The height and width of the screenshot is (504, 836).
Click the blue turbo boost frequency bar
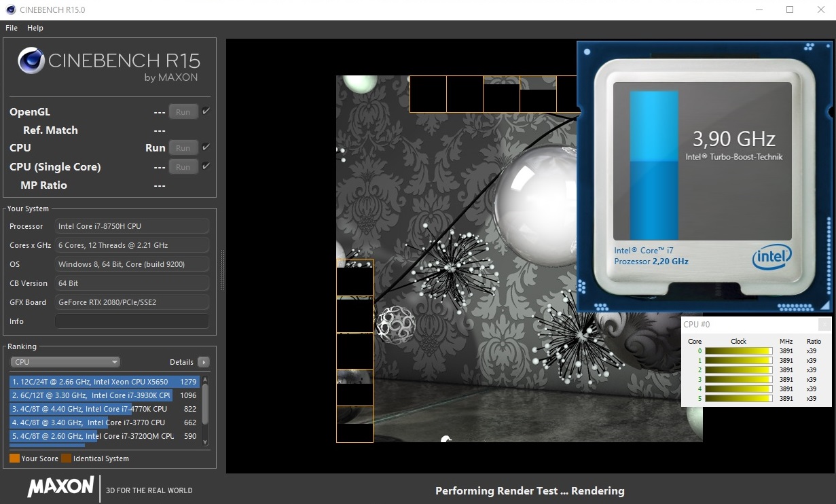pyautogui.click(x=654, y=165)
